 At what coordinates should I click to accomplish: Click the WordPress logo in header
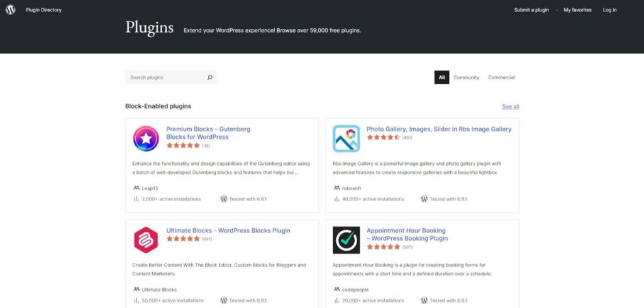point(10,10)
